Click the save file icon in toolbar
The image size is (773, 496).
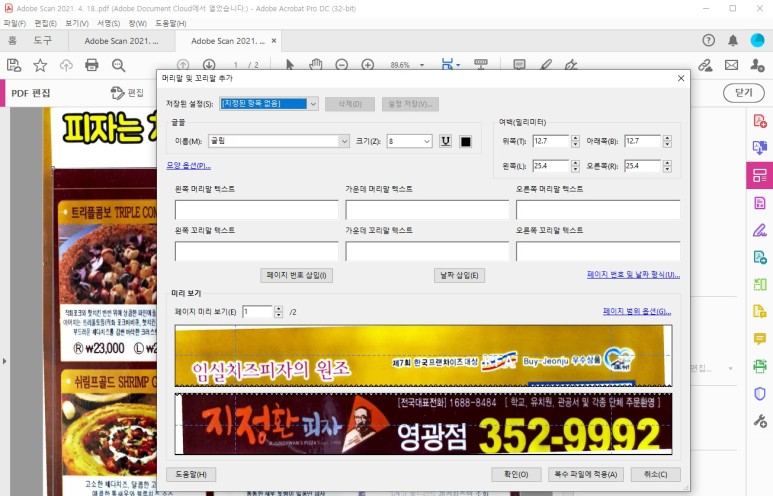(14, 65)
